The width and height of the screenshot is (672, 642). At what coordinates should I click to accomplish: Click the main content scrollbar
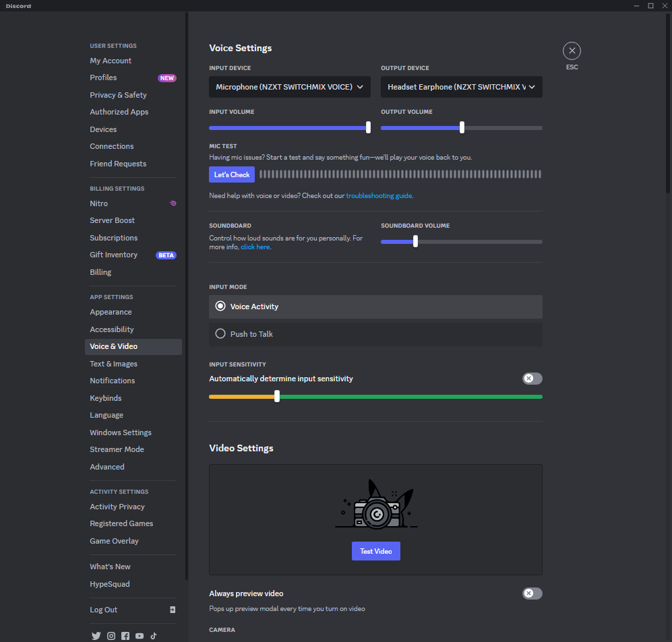point(668,103)
